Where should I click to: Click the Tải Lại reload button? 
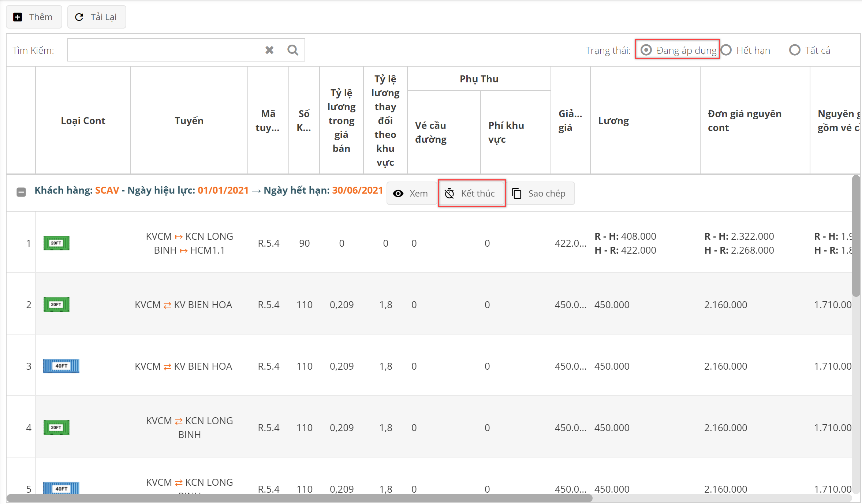pos(97,17)
